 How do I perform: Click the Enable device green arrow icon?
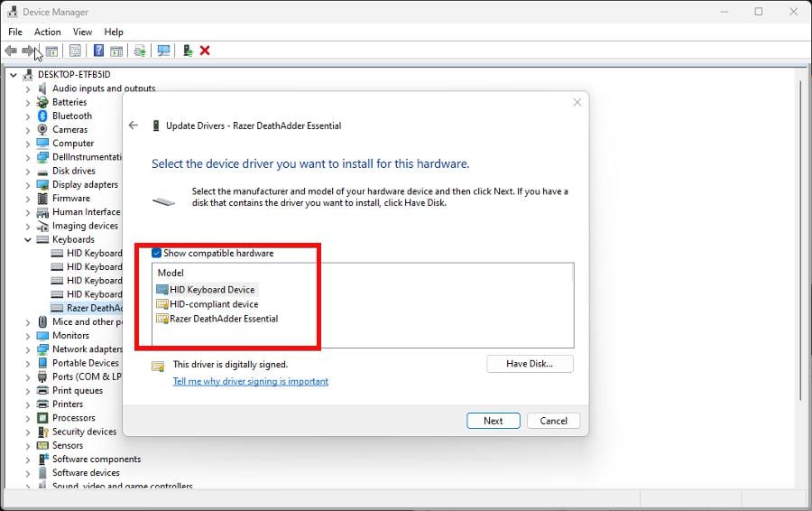(188, 51)
